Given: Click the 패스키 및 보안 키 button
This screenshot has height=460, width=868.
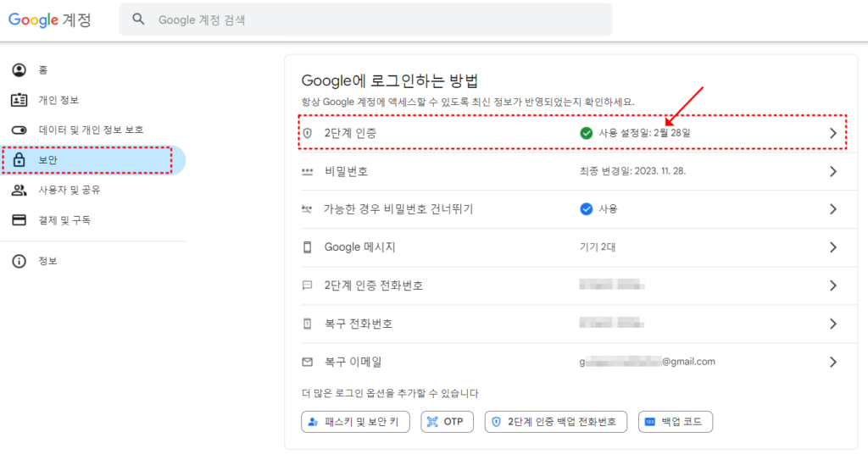Looking at the screenshot, I should pyautogui.click(x=355, y=422).
